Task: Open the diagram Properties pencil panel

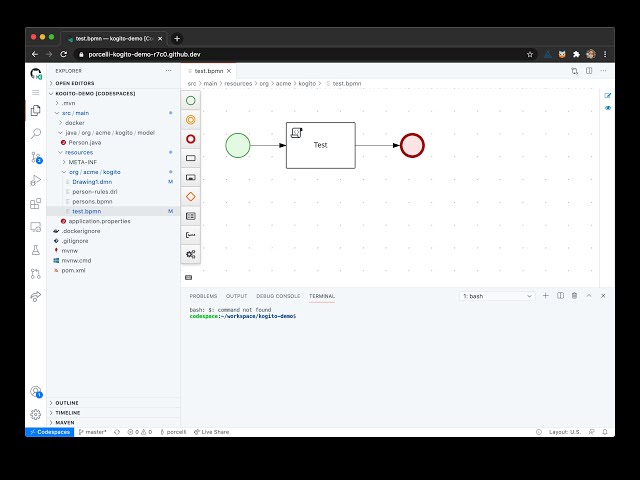Action: pos(607,96)
